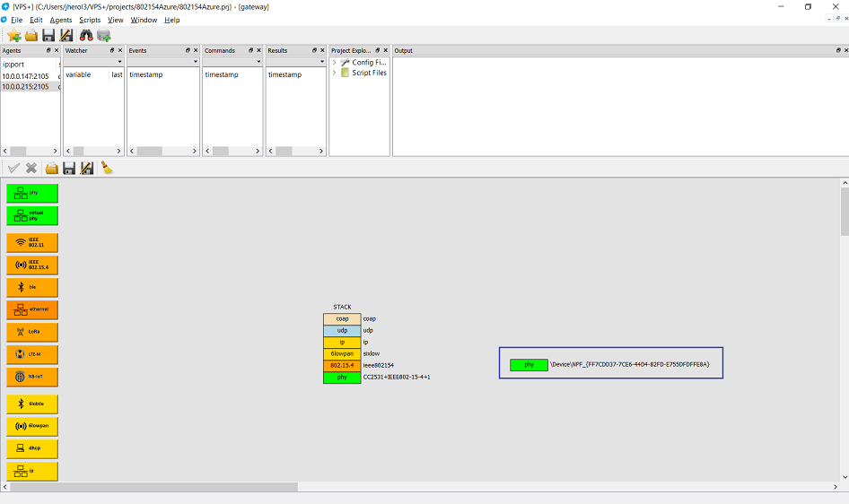
Task: Select the LTE-M palette block
Action: [x=32, y=354]
